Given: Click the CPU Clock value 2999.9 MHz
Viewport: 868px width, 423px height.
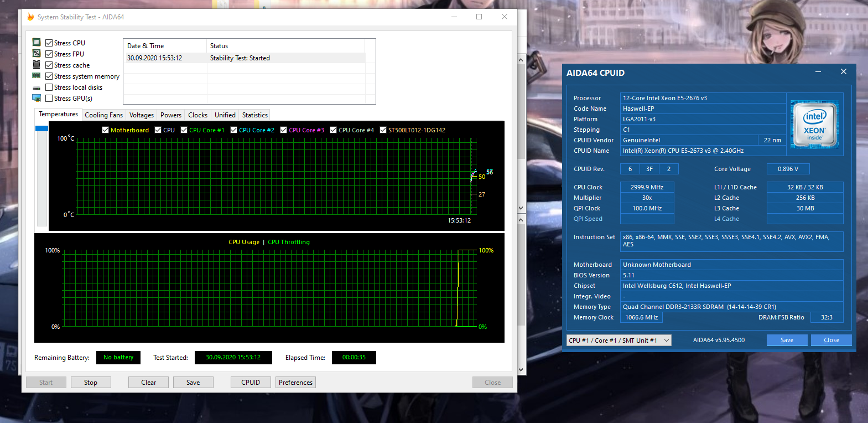Looking at the screenshot, I should click(647, 187).
